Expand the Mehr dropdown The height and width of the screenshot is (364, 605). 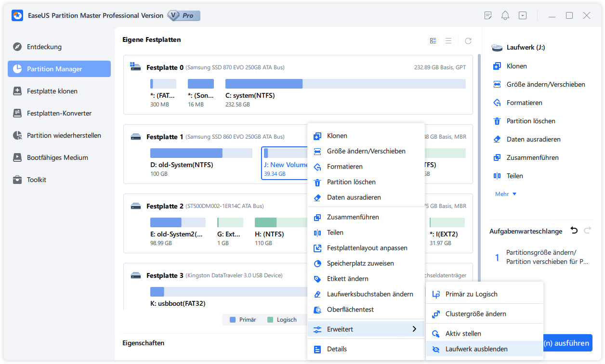pos(506,194)
